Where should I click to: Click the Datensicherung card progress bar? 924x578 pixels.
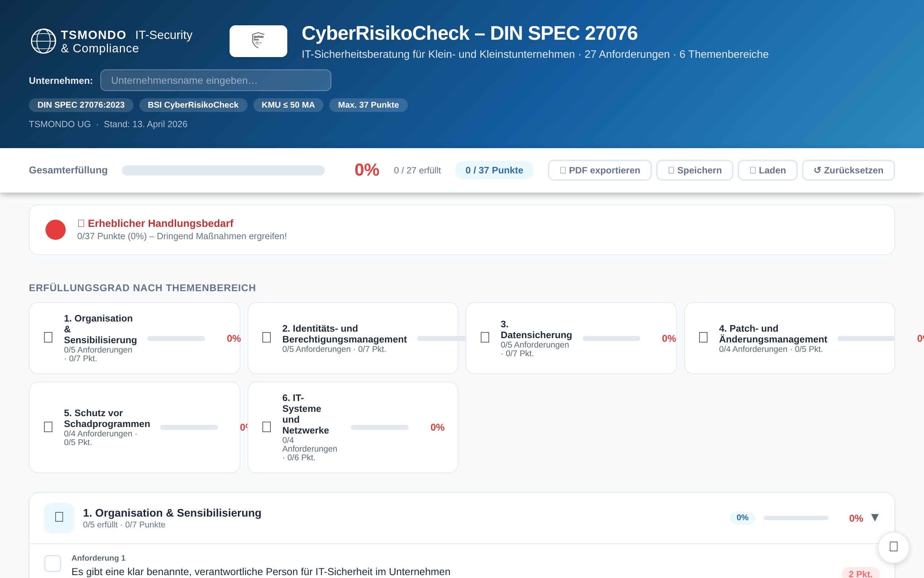click(611, 339)
